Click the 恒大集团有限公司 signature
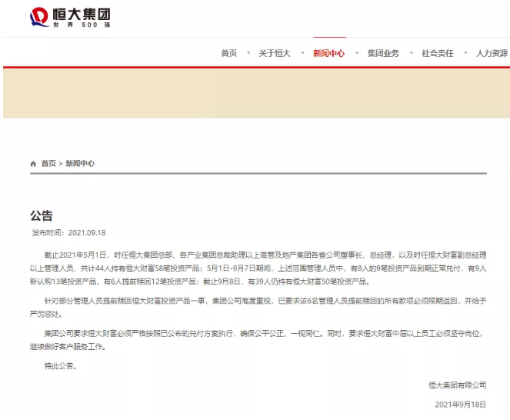This screenshot has height=420, width=510. [x=458, y=385]
